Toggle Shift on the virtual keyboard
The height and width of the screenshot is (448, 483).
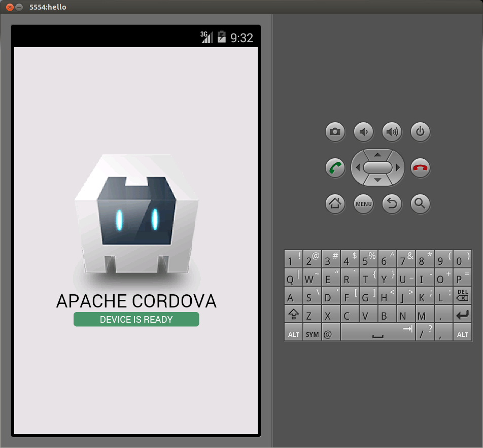293,315
